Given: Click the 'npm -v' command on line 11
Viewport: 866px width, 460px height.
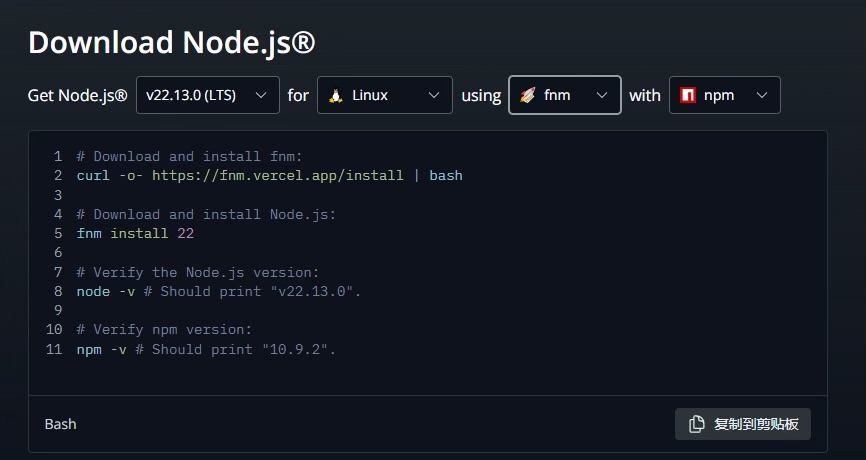Looking at the screenshot, I should pyautogui.click(x=102, y=350).
